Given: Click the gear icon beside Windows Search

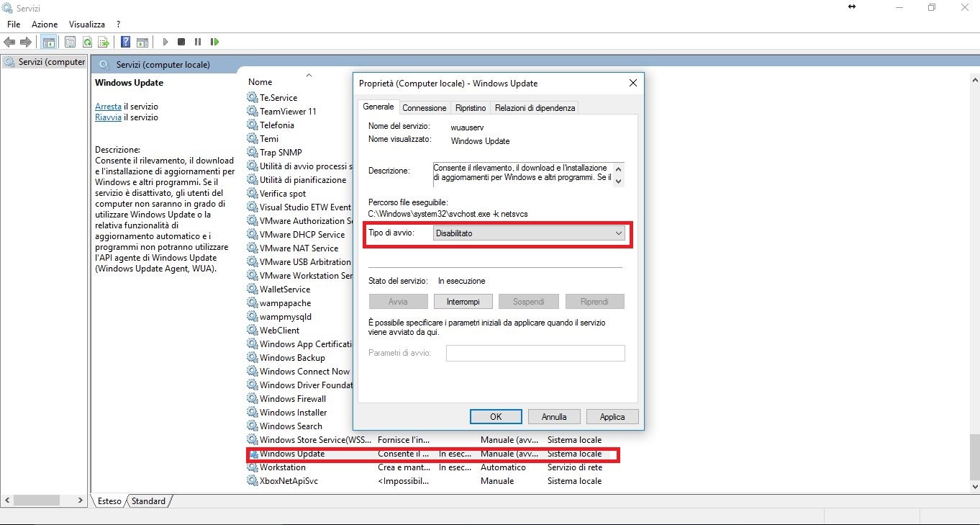Looking at the screenshot, I should [252, 426].
